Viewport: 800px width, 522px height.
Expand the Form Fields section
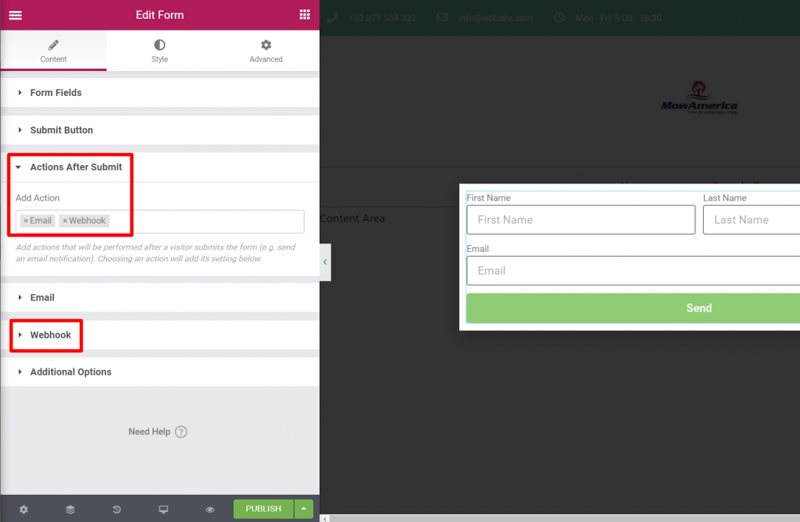click(160, 93)
